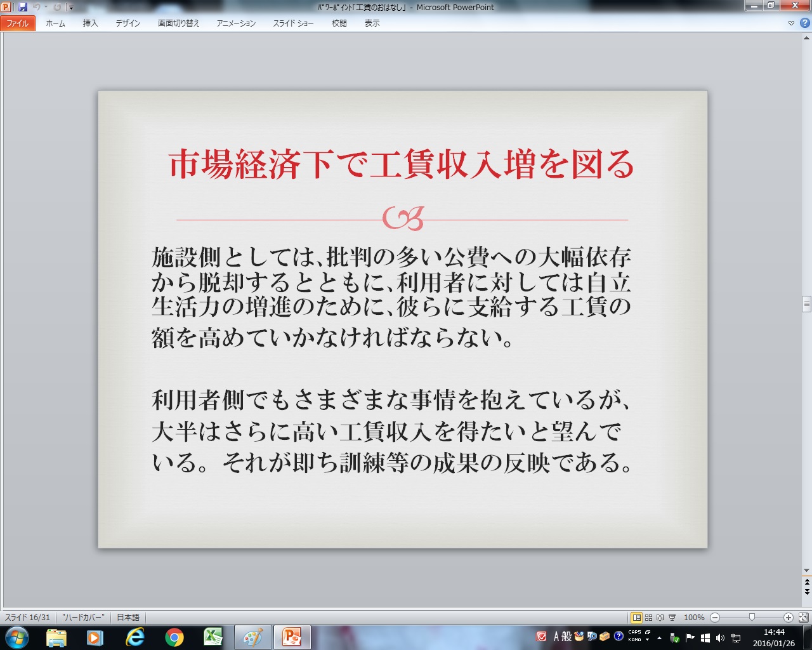
Task: Toggle the KANA lock indicator in language bar
Action: (x=634, y=639)
